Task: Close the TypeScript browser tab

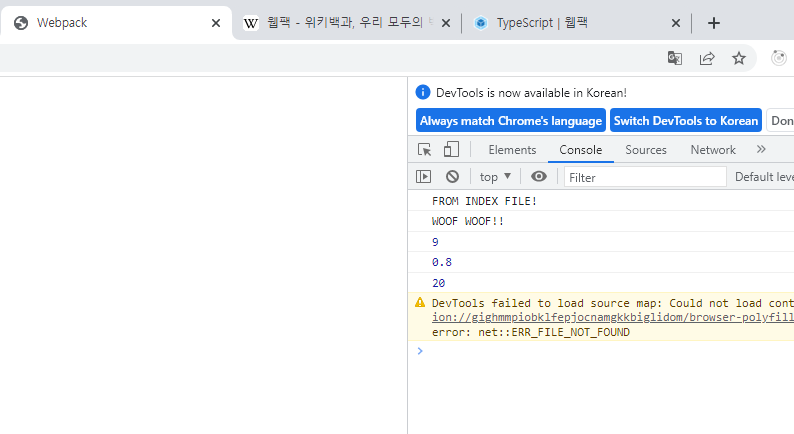Action: click(676, 23)
